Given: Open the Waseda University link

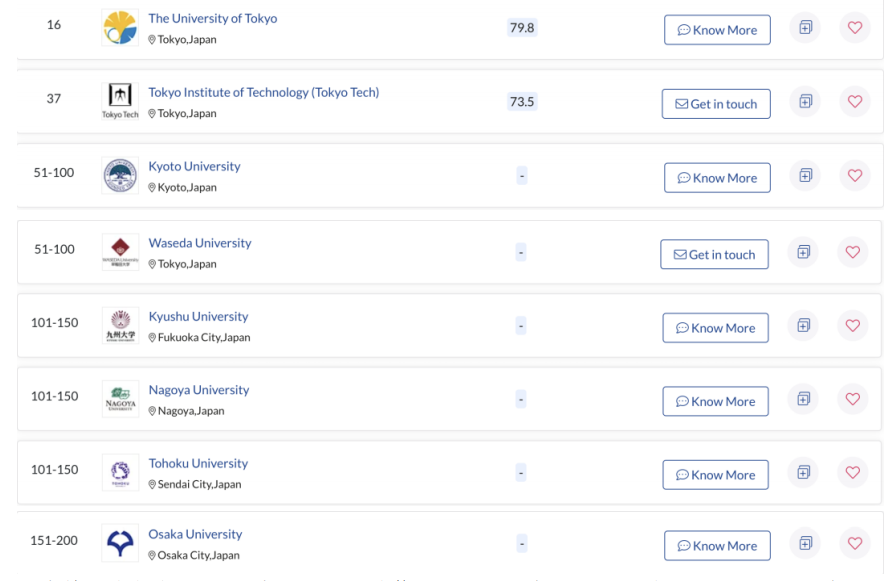Looking at the screenshot, I should 200,243.
